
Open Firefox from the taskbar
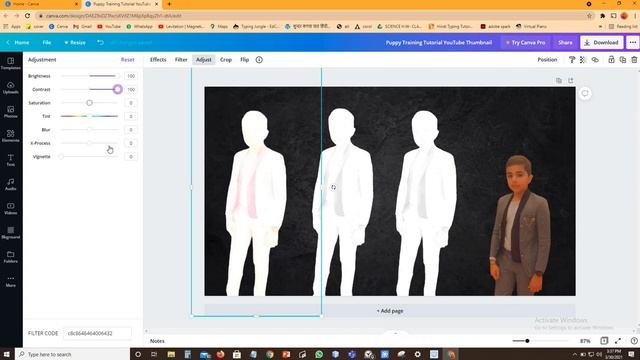tap(220, 354)
